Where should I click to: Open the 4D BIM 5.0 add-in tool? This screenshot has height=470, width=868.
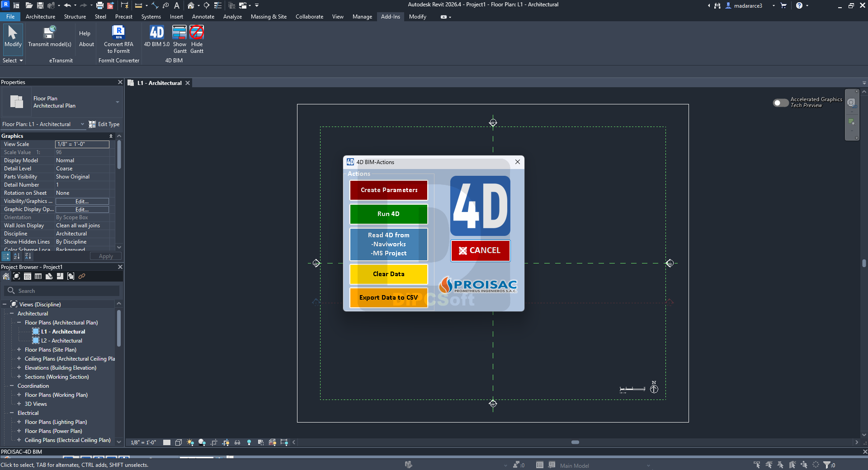[156, 36]
